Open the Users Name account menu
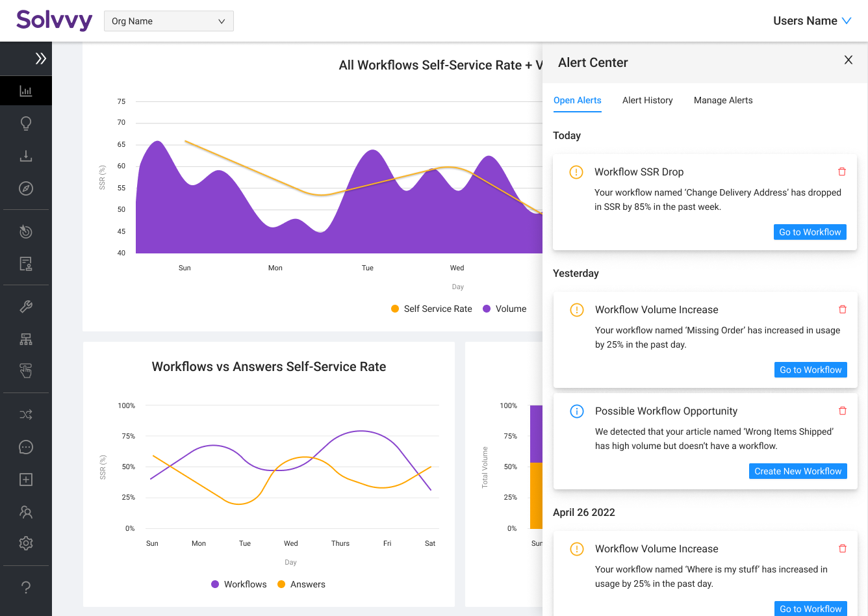This screenshot has height=616, width=868. click(812, 21)
